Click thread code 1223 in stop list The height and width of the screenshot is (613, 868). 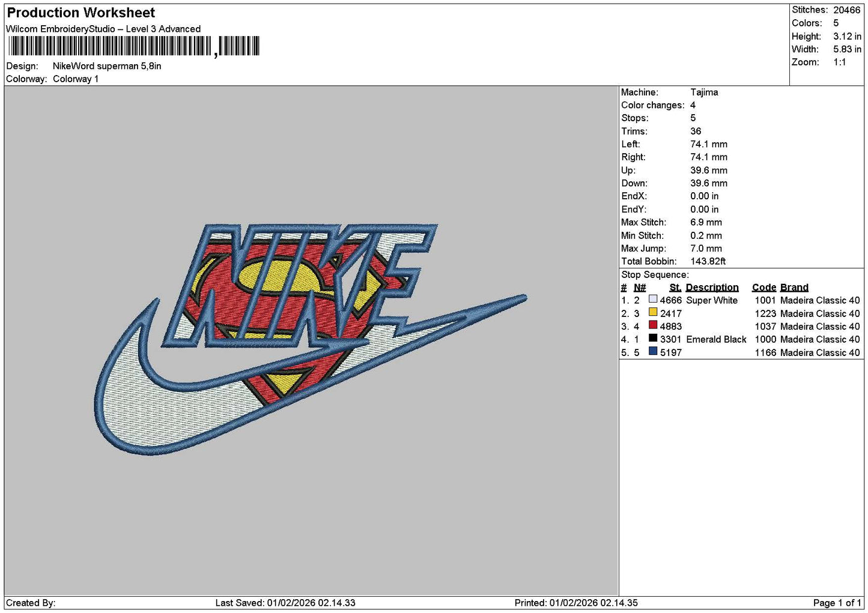(x=765, y=314)
